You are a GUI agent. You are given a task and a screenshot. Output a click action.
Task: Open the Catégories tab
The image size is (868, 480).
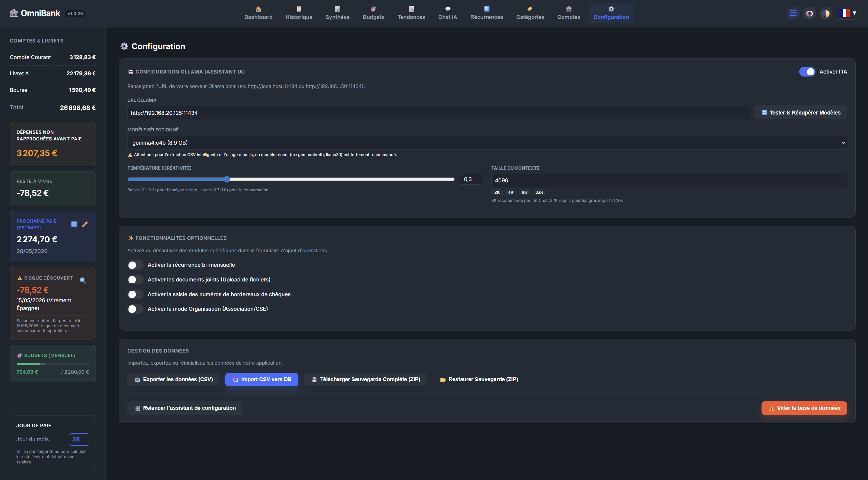click(530, 13)
